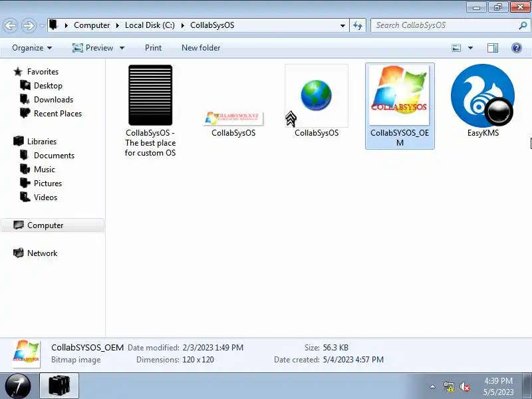Screen dimensions: 532x399
Task: Click the folder icon in the address bar
Action: pyautogui.click(x=54, y=25)
